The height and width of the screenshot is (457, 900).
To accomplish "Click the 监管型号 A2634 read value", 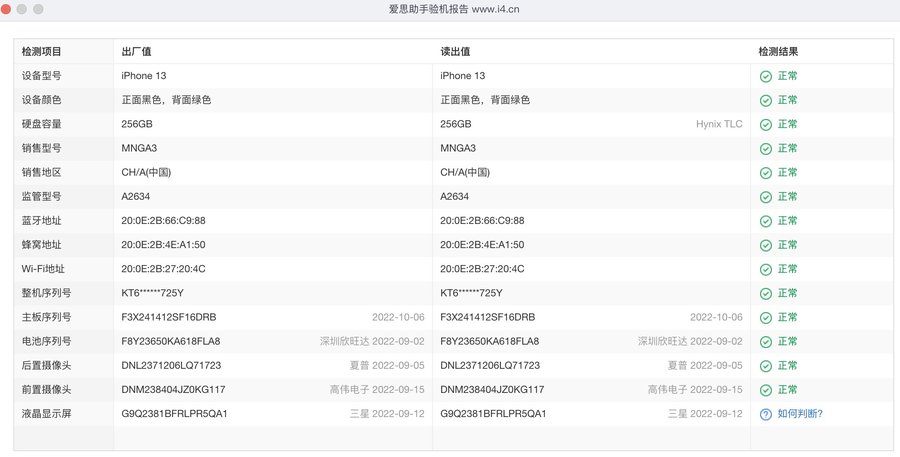I will pos(454,197).
